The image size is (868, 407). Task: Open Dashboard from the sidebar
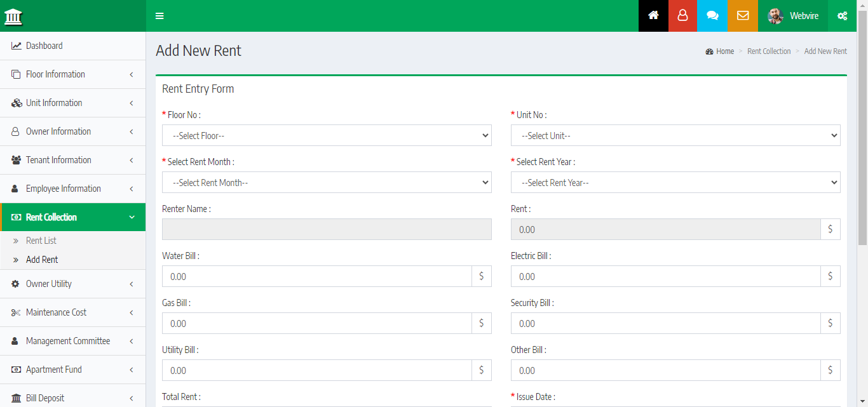[44, 46]
